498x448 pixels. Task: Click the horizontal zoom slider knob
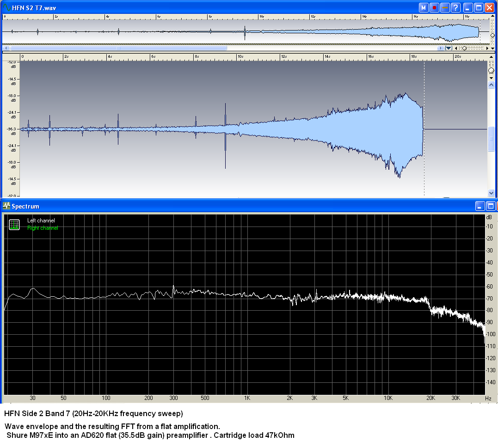[x=464, y=48]
